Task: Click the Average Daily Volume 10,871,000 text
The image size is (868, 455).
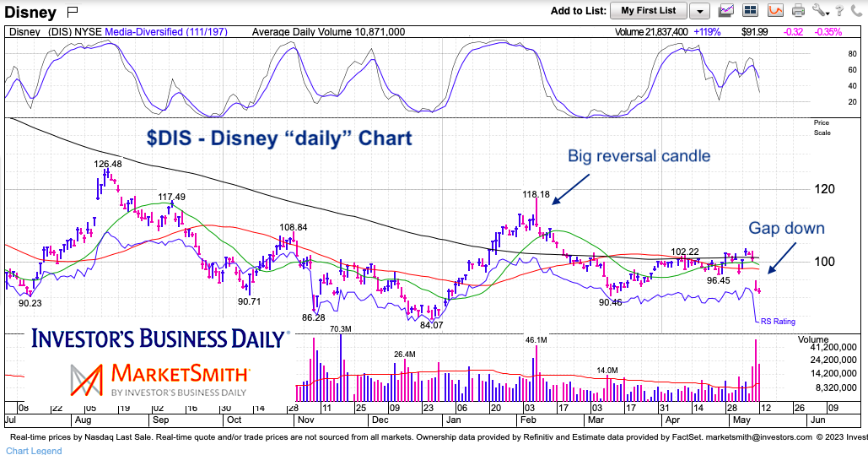Action: [328, 32]
